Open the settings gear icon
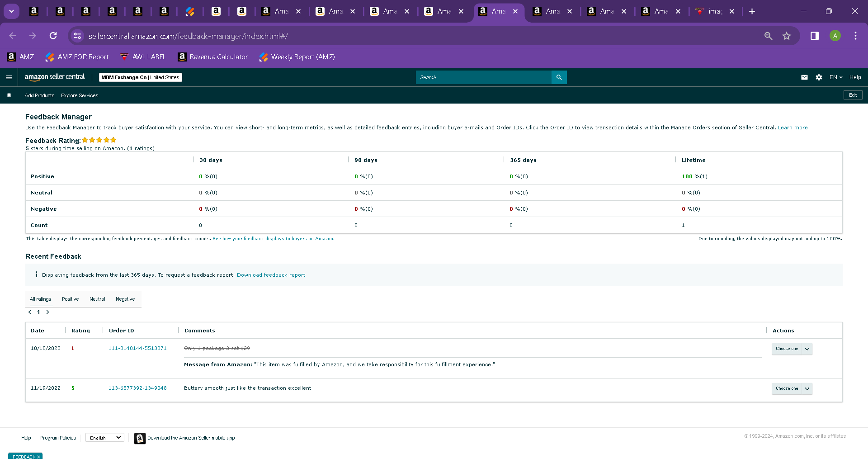This screenshot has height=459, width=868. coord(819,77)
